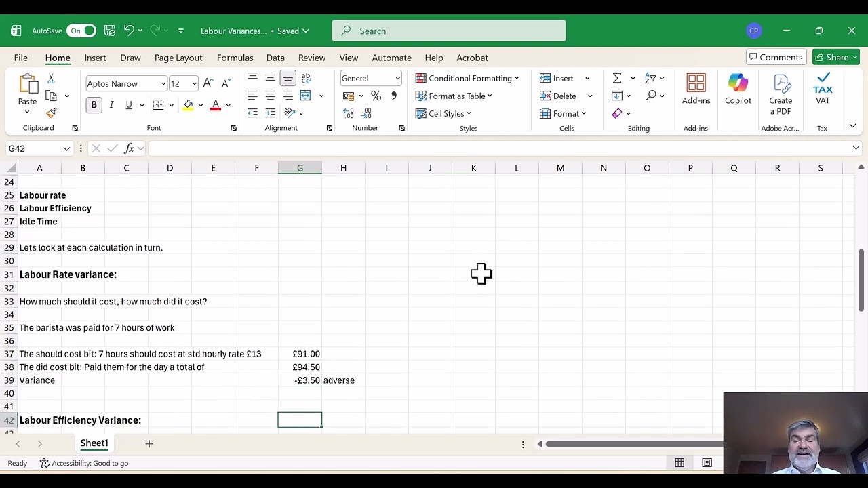The image size is (868, 488).
Task: Click the Find and Select magnifier icon
Action: pyautogui.click(x=651, y=96)
